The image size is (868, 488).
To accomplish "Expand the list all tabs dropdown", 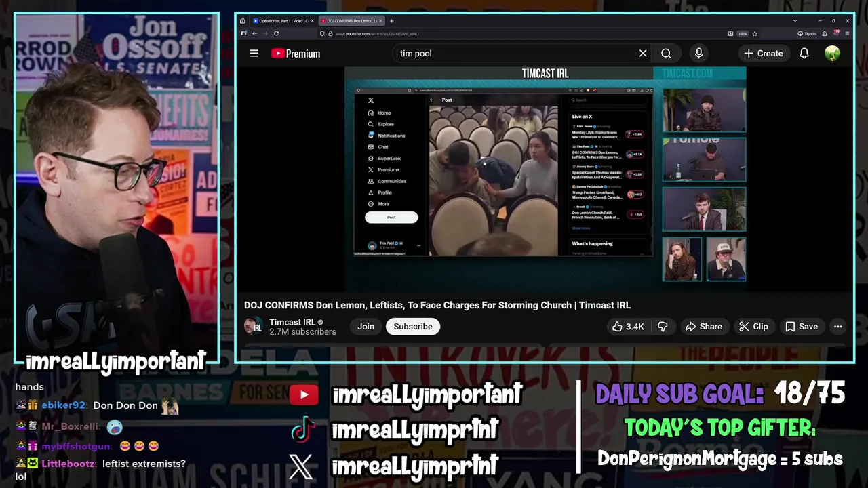I will pyautogui.click(x=795, y=21).
